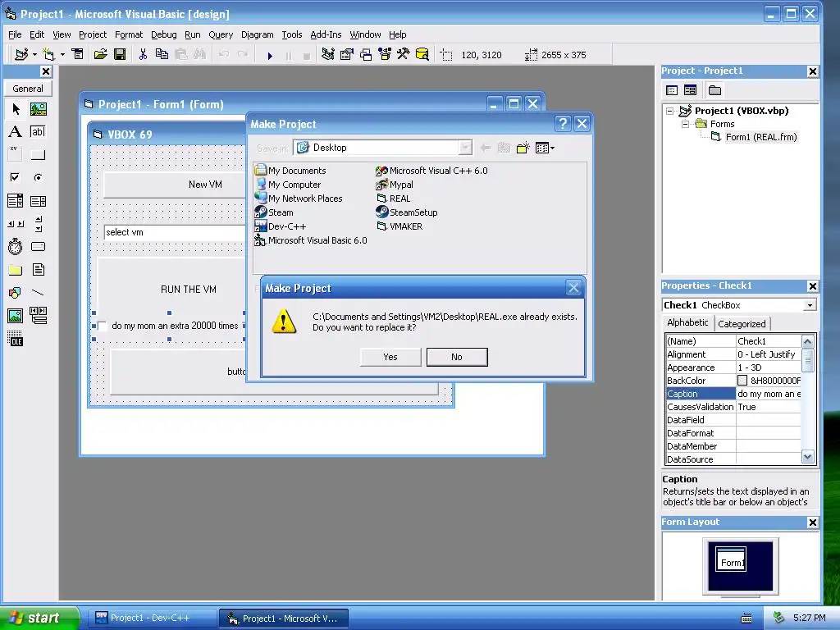Click Create New Folder icon in dialog
This screenshot has width=840, height=630.
[x=523, y=148]
